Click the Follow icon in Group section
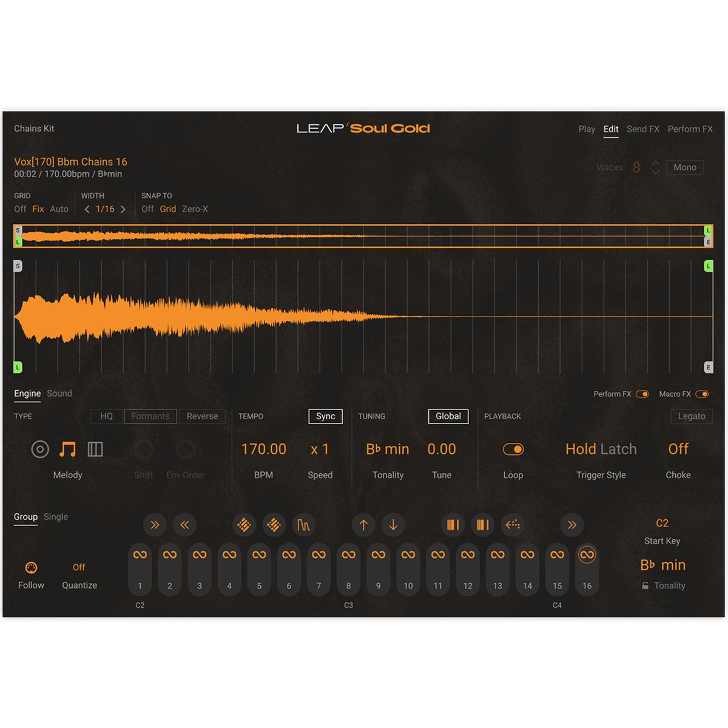 (31, 568)
